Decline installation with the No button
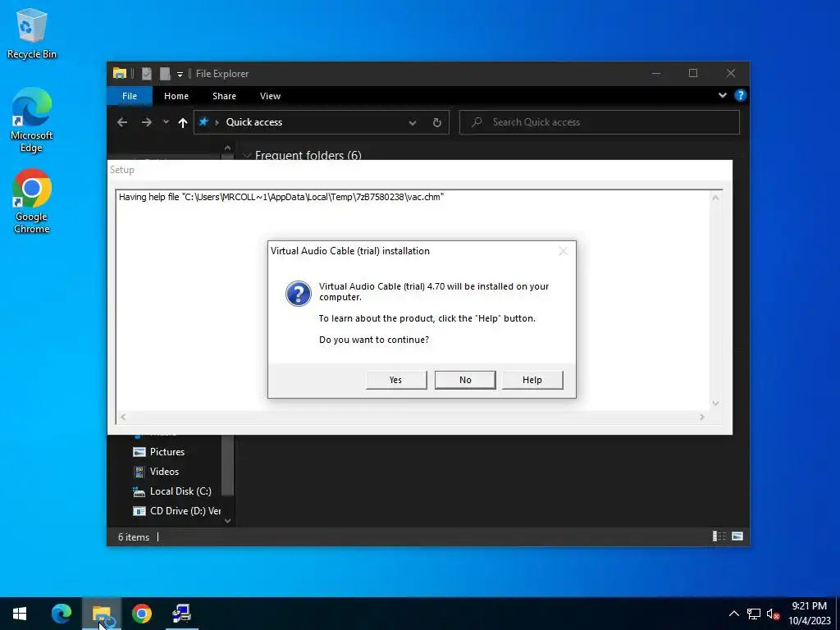Image resolution: width=840 pixels, height=630 pixels. [x=465, y=380]
